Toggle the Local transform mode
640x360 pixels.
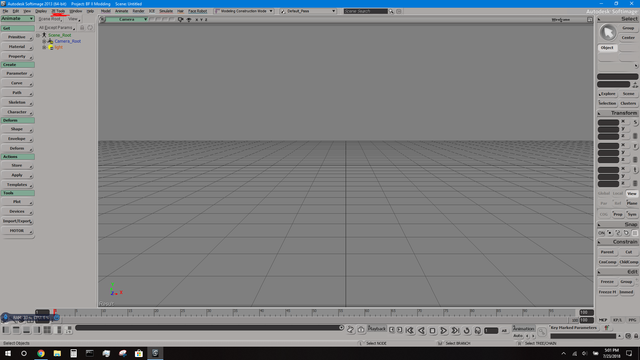pyautogui.click(x=618, y=193)
